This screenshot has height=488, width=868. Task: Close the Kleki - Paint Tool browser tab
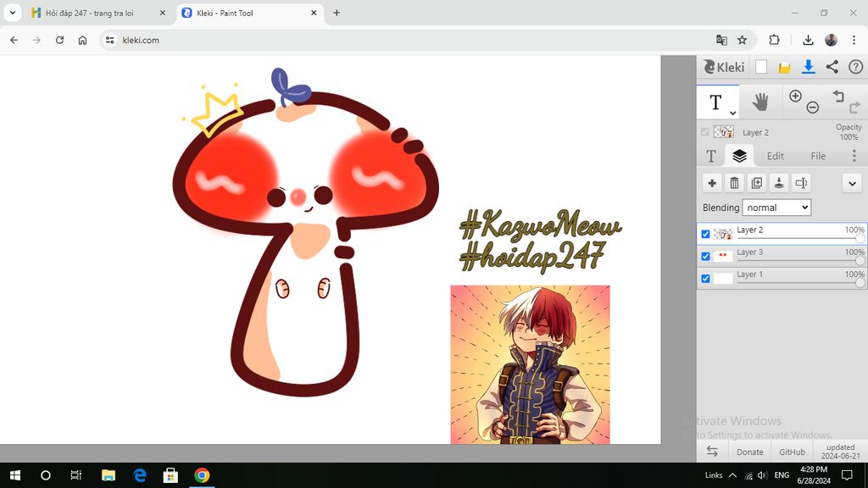click(314, 13)
